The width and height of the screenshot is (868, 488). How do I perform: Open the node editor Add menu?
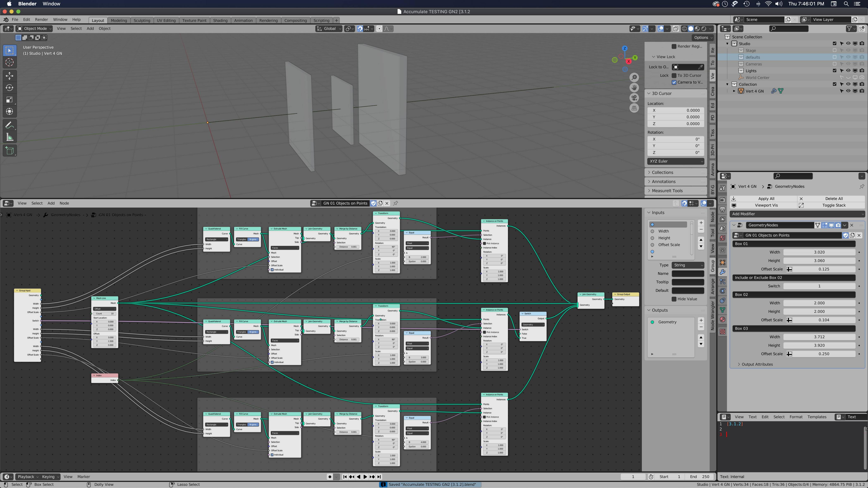pyautogui.click(x=51, y=203)
